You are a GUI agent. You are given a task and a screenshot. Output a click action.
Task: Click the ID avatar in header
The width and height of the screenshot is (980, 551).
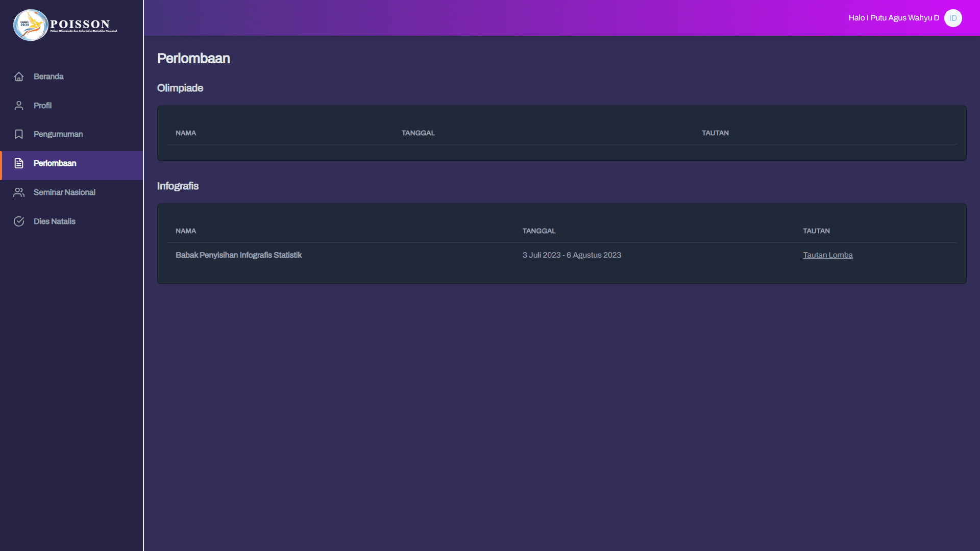click(952, 18)
